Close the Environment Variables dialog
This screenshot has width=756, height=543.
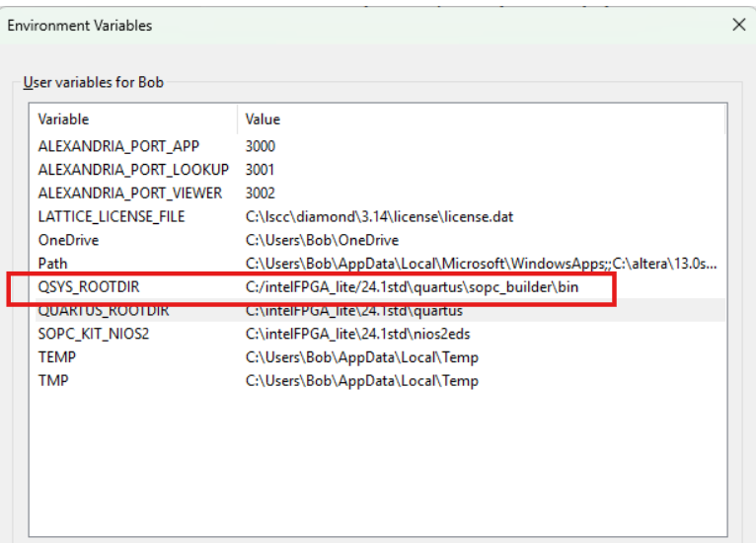(738, 25)
